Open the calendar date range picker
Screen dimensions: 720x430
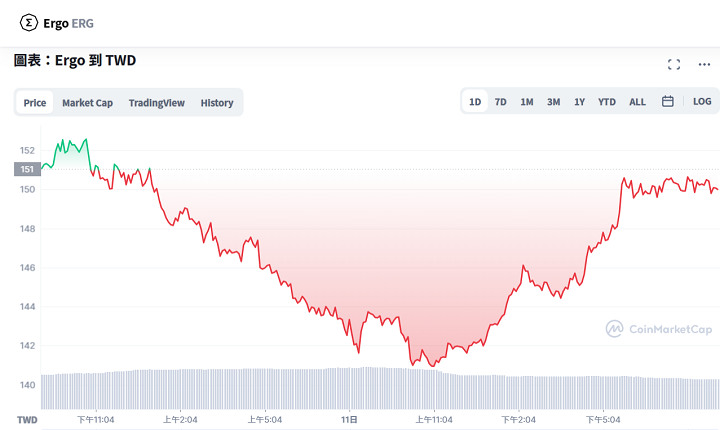click(x=667, y=102)
